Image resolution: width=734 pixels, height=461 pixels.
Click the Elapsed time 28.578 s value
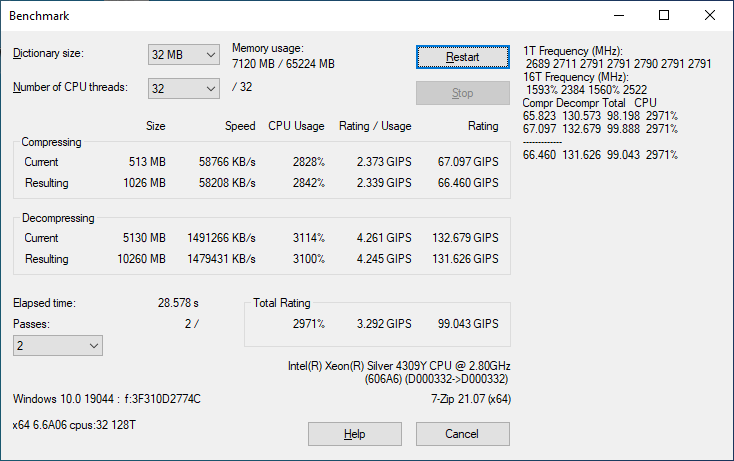[177, 302]
